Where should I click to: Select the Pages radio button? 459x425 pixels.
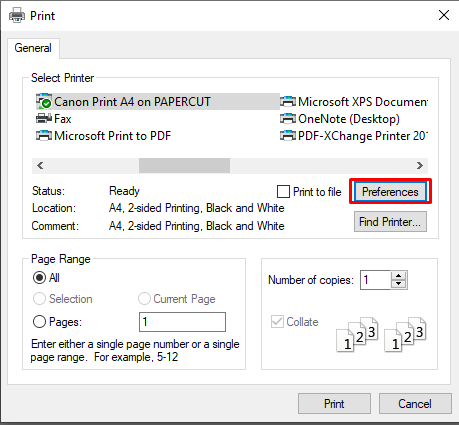click(39, 322)
